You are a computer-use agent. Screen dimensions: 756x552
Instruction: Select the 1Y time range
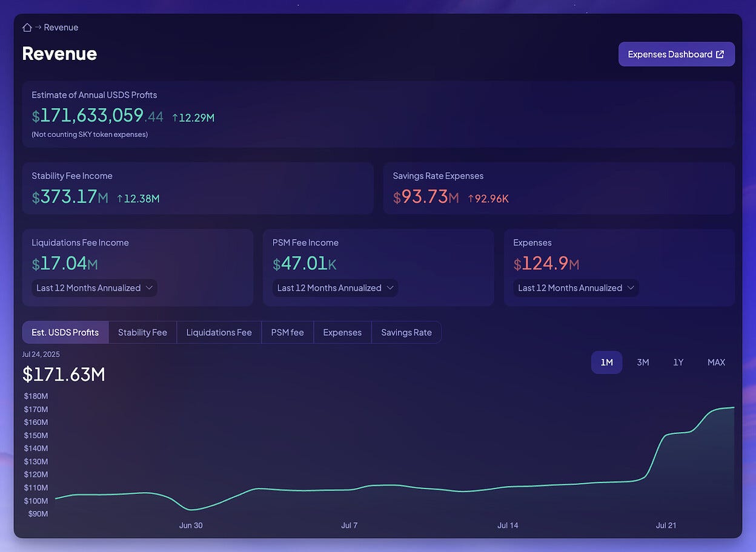[x=678, y=363]
